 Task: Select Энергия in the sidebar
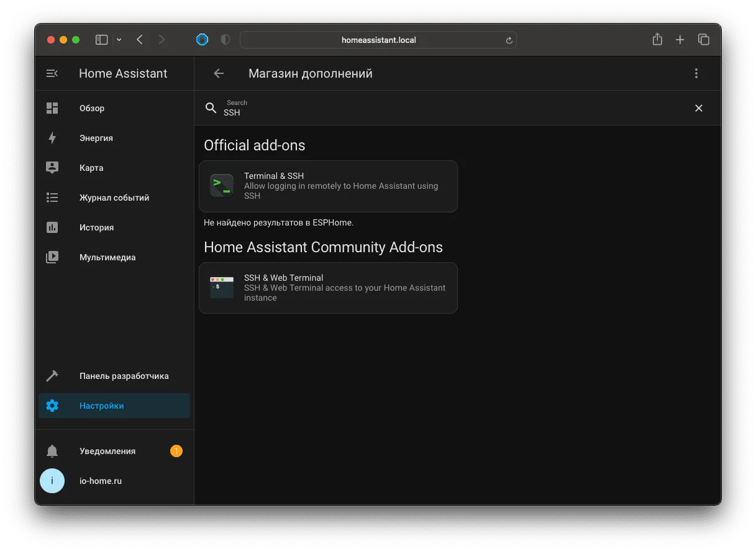point(114,138)
